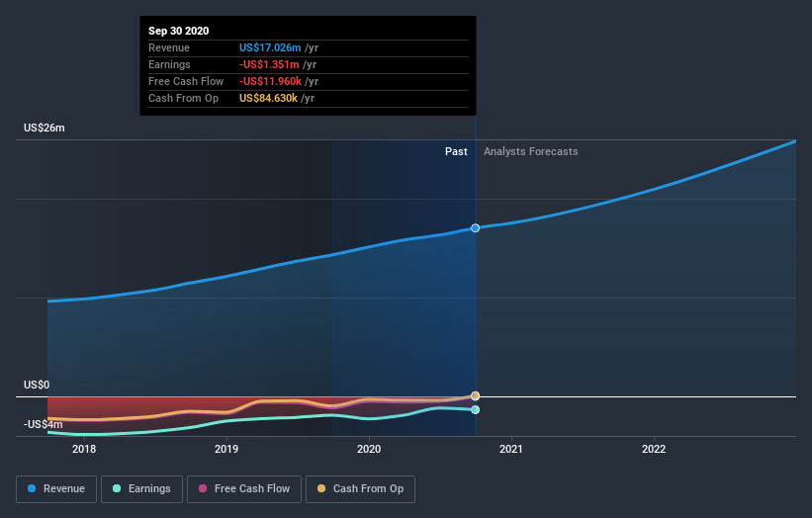The height and width of the screenshot is (518, 812).
Task: Click the 2020 x-axis label
Action: pos(369,449)
